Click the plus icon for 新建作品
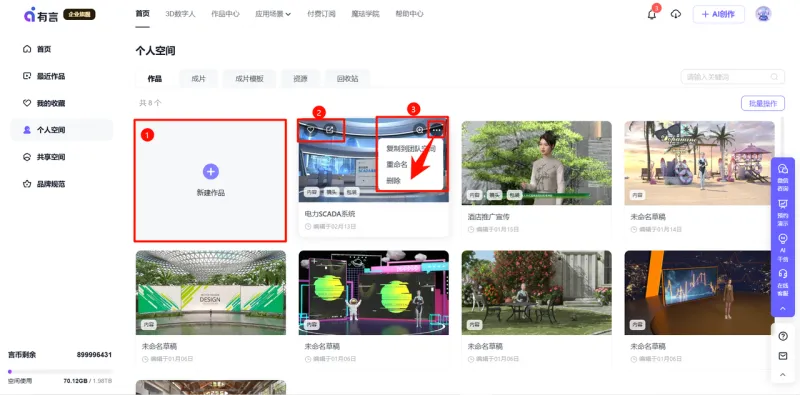Viewport: 800px width, 395px height. [211, 171]
